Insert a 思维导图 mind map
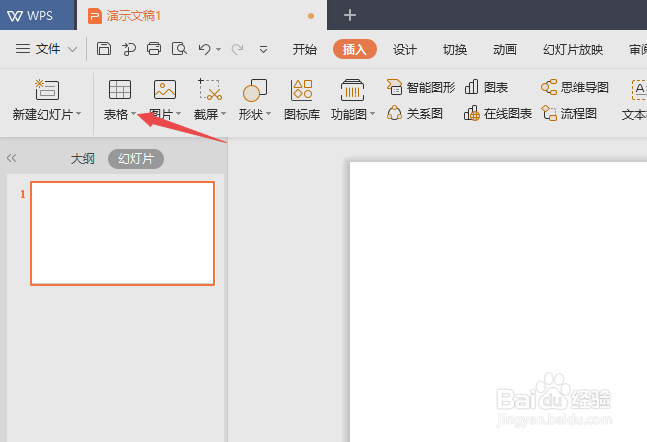 [575, 87]
